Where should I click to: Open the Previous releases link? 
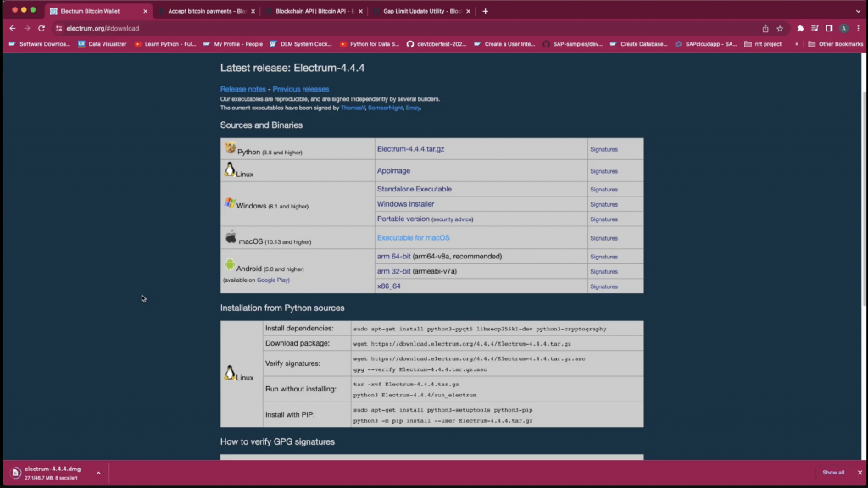pyautogui.click(x=301, y=89)
